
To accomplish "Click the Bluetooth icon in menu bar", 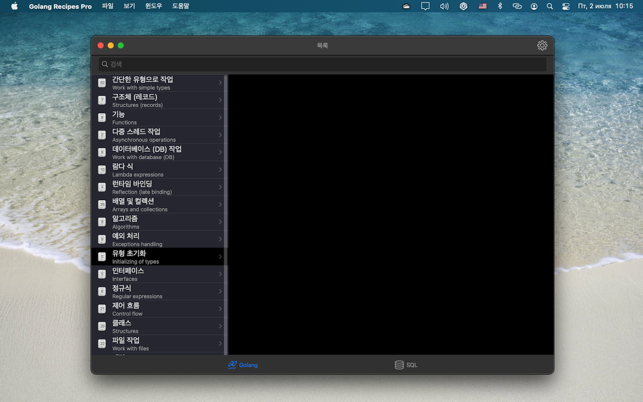I will [500, 6].
